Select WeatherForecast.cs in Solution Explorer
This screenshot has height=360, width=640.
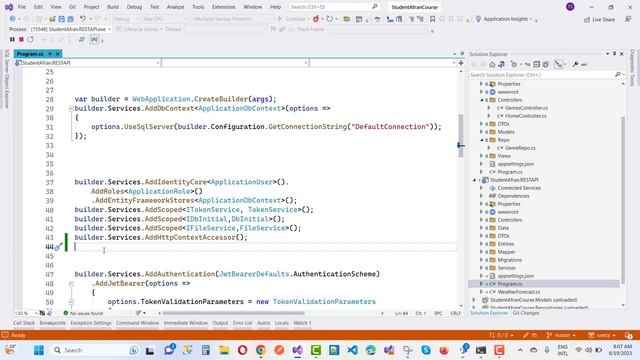pos(519,292)
